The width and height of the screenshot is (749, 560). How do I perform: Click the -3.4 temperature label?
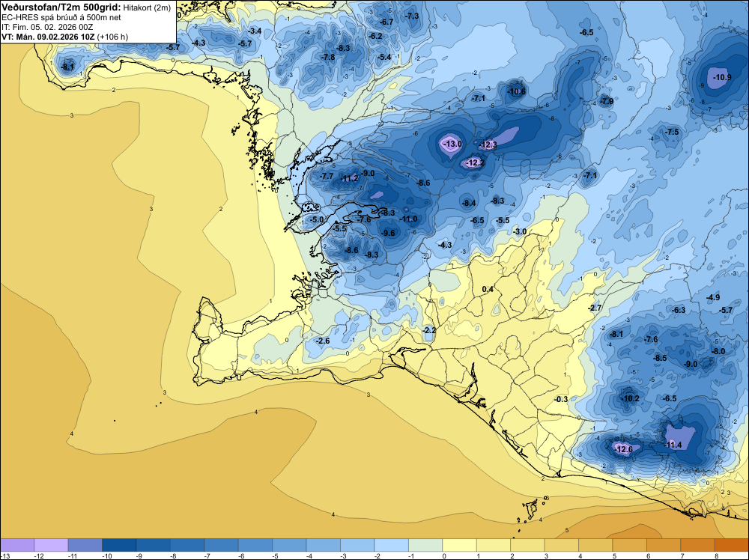point(255,31)
